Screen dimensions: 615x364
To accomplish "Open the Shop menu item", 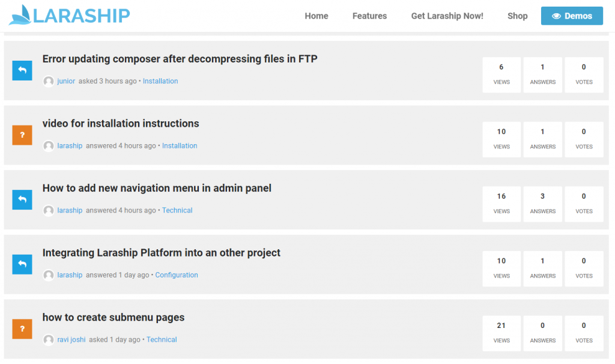I will (517, 16).
